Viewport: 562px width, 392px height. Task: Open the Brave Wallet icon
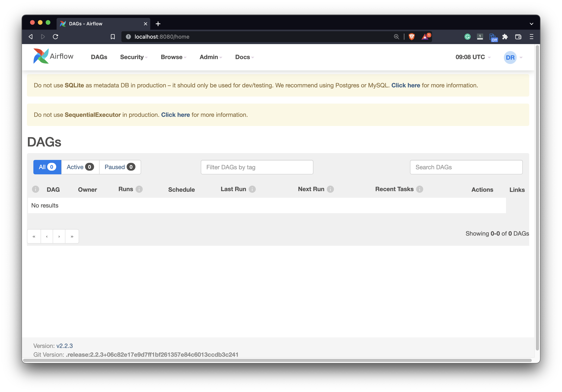point(518,36)
